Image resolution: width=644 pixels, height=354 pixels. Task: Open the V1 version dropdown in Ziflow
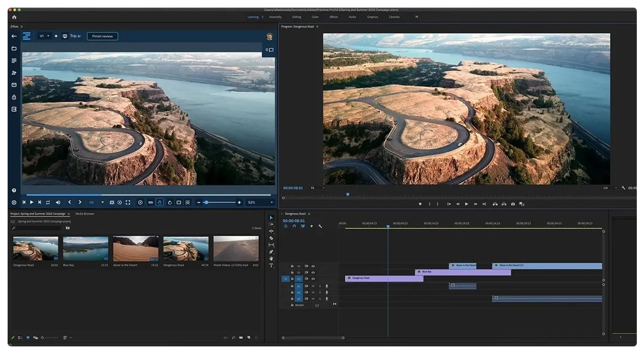[x=44, y=36]
